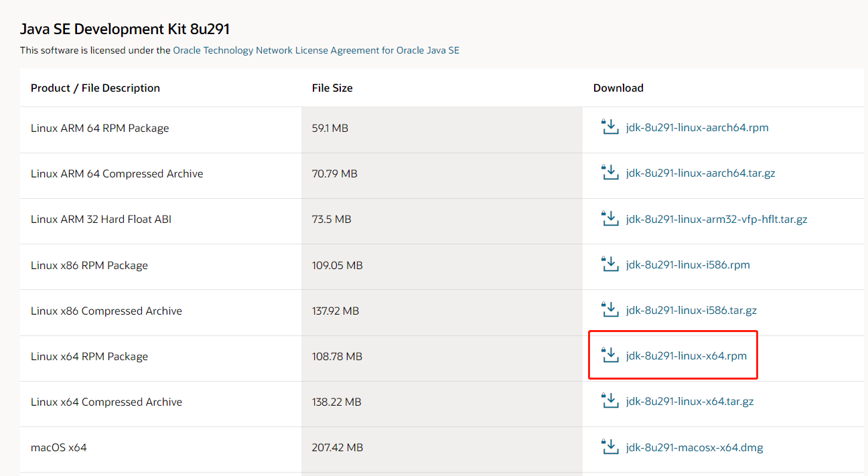Click the download icon beside jdk-8u291-linux-aarch64.tar.gz
Screen dimensions: 868x476
(609, 172)
